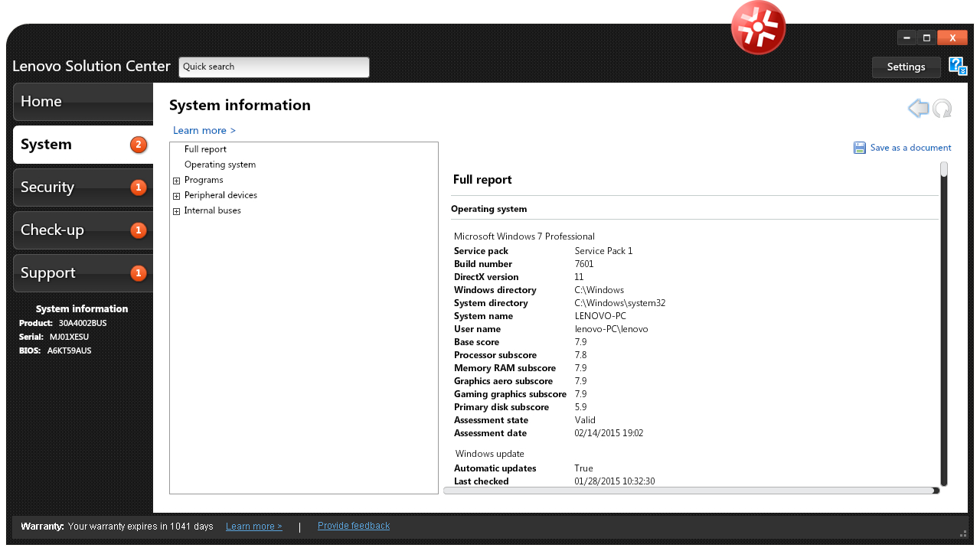The height and width of the screenshot is (551, 980).
Task: Expand the Peripheral devices tree node
Action: tap(176, 196)
